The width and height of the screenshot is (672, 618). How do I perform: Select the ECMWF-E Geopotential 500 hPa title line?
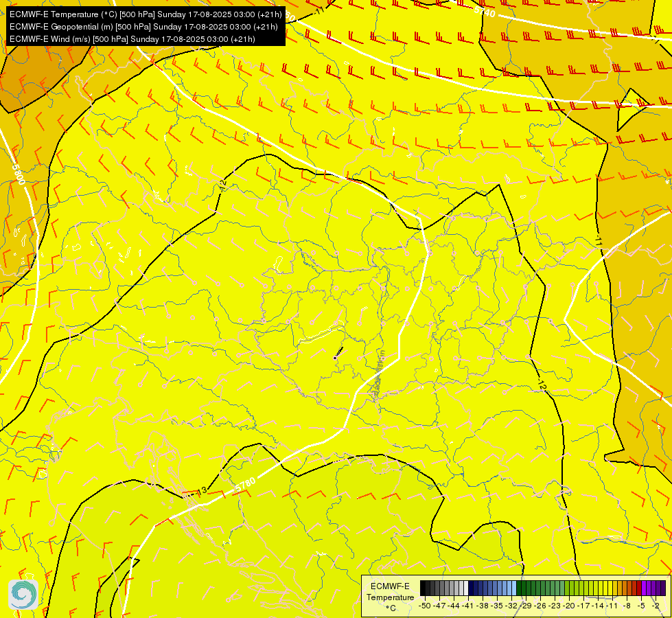click(x=143, y=27)
